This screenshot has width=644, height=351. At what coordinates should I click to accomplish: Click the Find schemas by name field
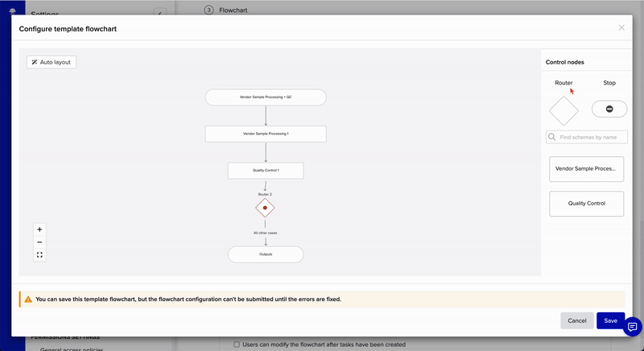[x=587, y=137]
